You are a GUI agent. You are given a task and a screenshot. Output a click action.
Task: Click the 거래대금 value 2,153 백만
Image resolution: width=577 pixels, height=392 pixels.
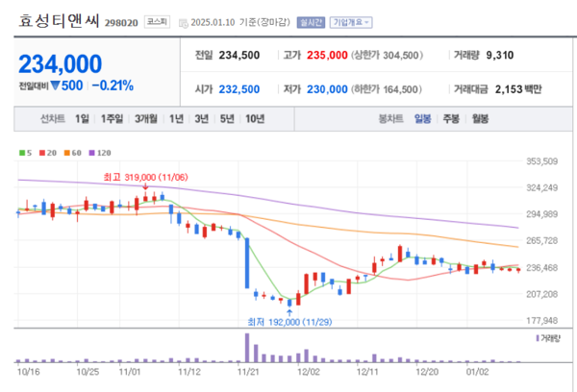pyautogui.click(x=518, y=89)
